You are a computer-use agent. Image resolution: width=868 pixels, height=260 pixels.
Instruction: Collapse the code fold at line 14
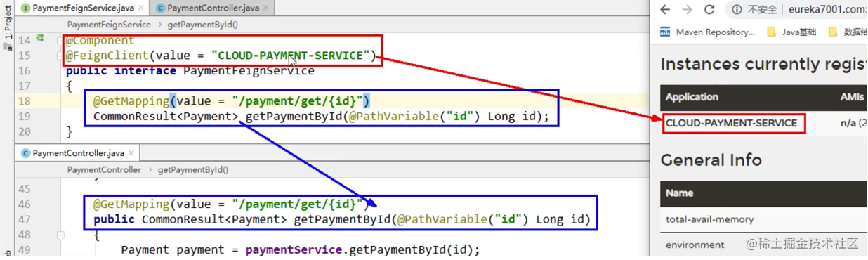coord(60,40)
